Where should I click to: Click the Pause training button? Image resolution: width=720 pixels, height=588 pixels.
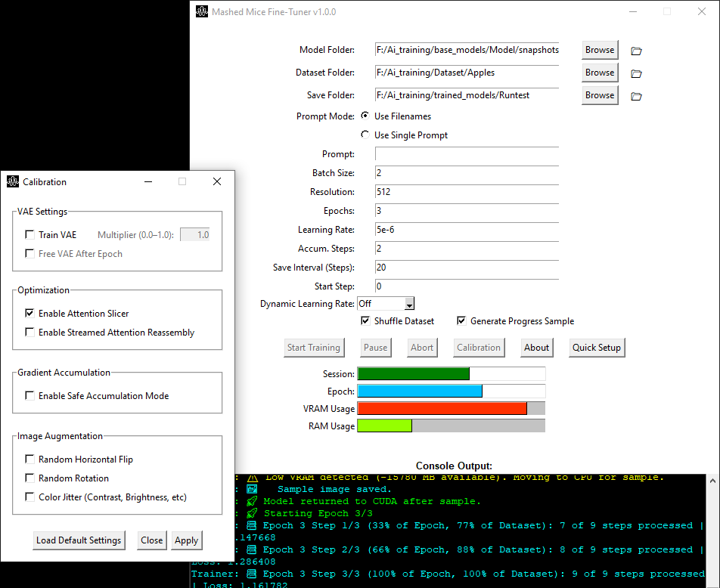tap(376, 348)
